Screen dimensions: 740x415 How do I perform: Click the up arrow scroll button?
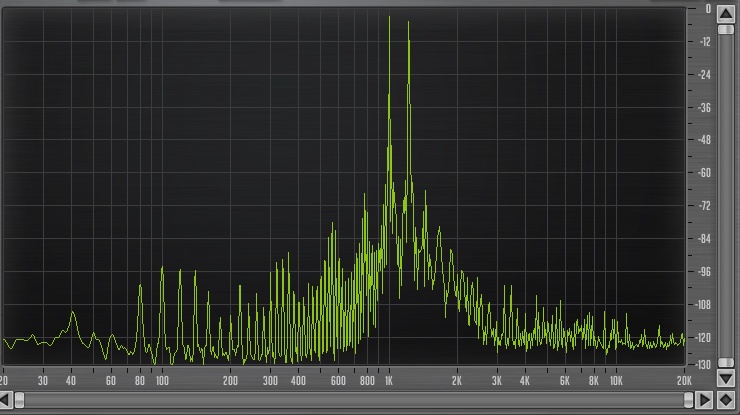pos(725,14)
